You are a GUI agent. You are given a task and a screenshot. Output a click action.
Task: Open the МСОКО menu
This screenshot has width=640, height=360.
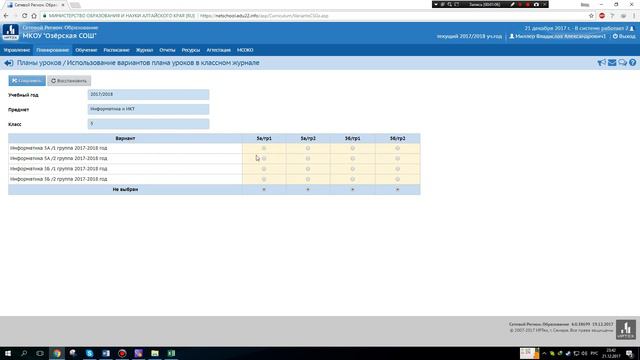[245, 50]
